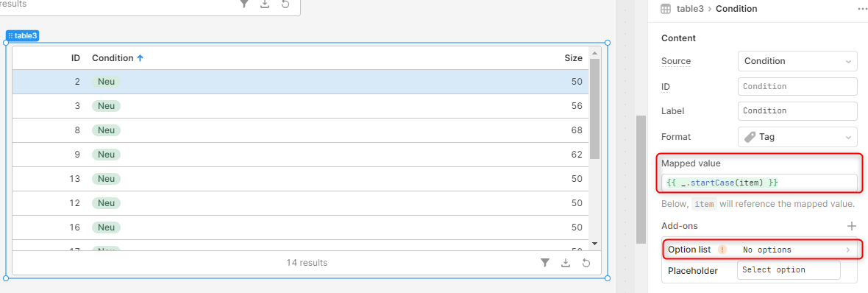
Task: Click the Mapped value code field
Action: coord(759,183)
